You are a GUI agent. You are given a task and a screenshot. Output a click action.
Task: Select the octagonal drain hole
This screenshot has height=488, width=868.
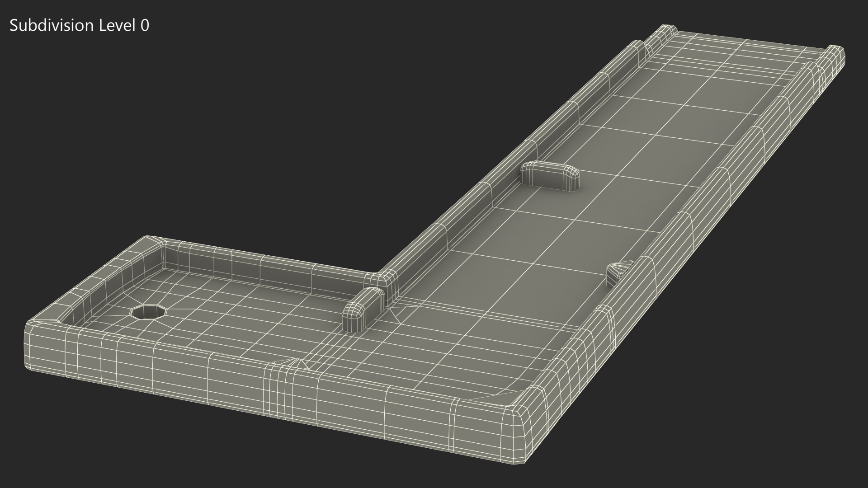pos(149,312)
